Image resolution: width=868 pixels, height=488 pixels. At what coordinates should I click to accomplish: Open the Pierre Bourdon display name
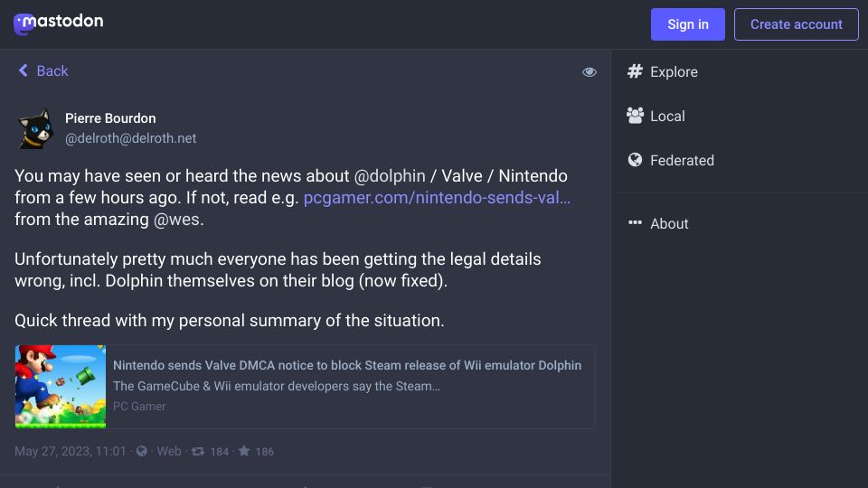[110, 118]
